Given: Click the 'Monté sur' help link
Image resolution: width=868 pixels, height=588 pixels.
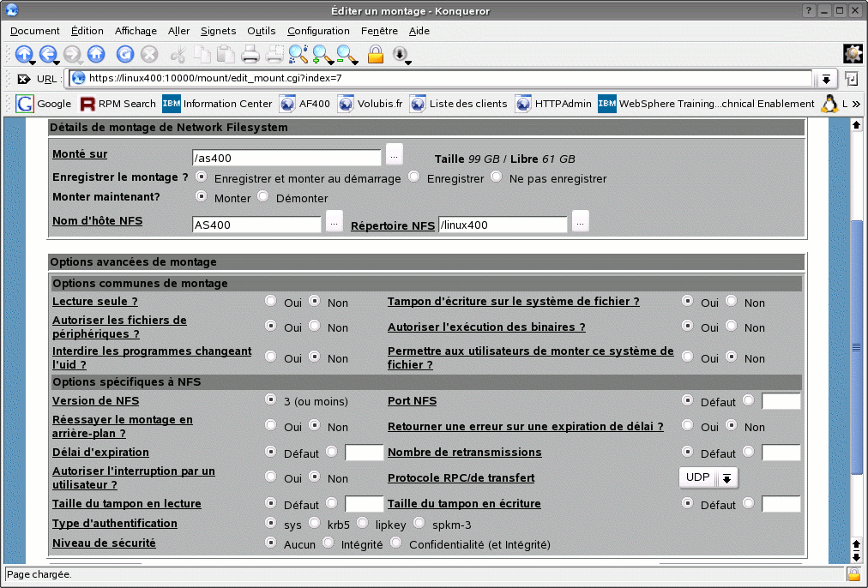Looking at the screenshot, I should pos(80,153).
